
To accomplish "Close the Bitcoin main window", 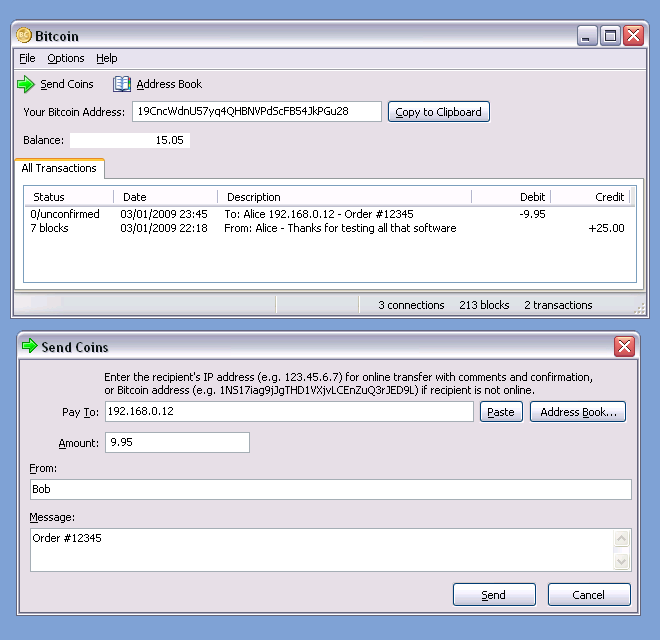I will tap(633, 36).
